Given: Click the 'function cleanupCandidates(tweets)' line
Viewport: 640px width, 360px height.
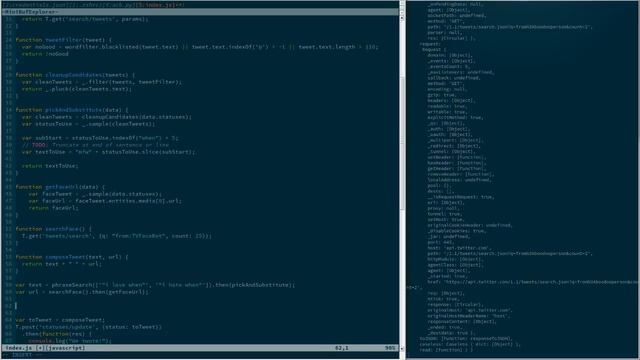Looking at the screenshot, I should tap(76, 75).
